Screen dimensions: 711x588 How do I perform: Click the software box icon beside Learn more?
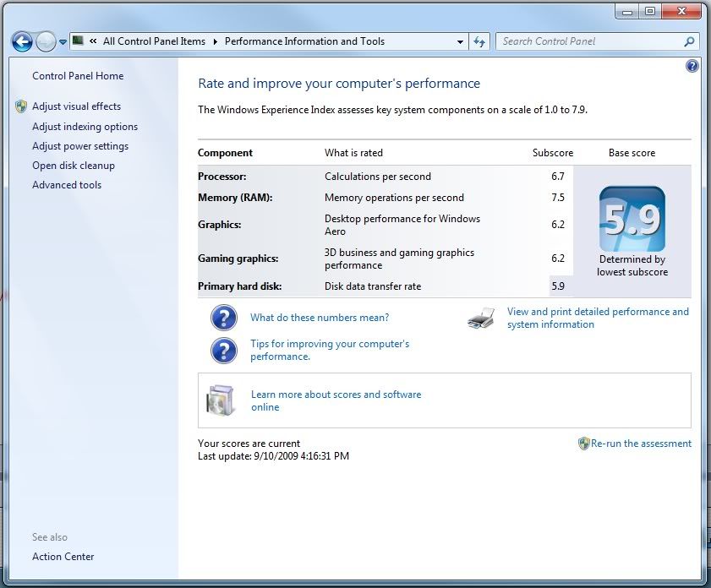[221, 400]
